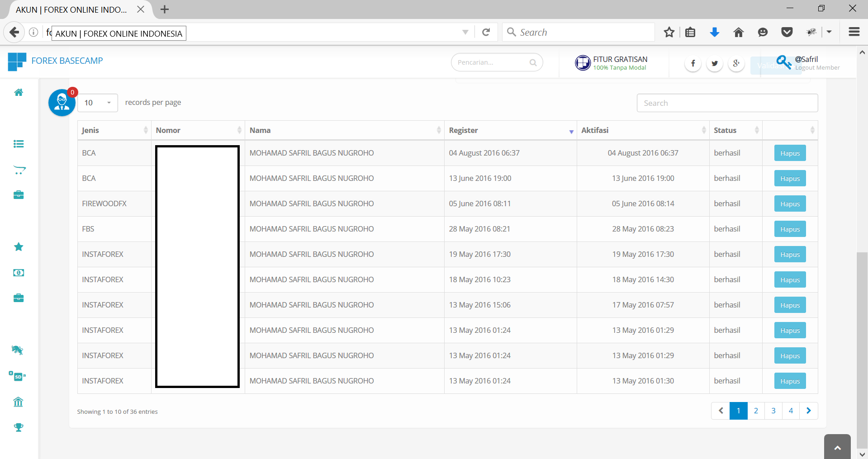
Task: Open the money bill sidebar icon
Action: (19, 273)
